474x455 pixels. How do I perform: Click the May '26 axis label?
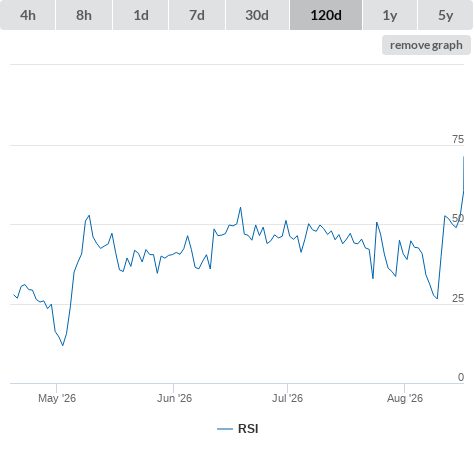(57, 398)
